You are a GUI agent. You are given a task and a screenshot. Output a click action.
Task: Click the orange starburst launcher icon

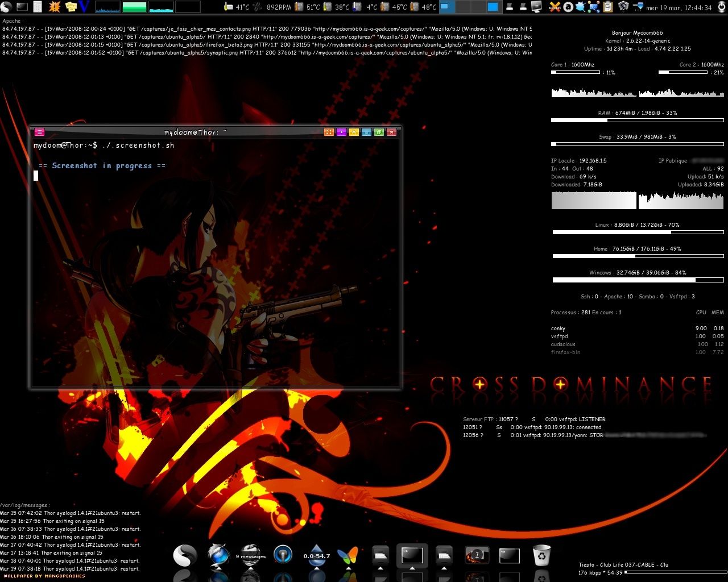(x=55, y=7)
